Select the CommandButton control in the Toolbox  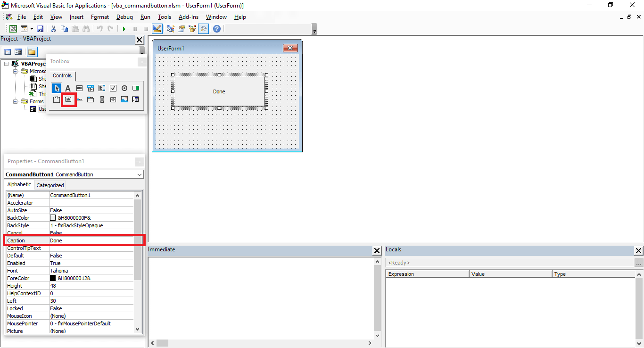[68, 99]
